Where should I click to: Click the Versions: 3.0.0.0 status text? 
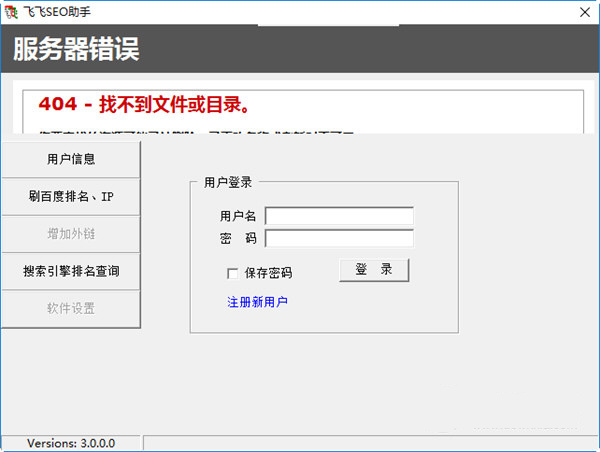(71, 443)
